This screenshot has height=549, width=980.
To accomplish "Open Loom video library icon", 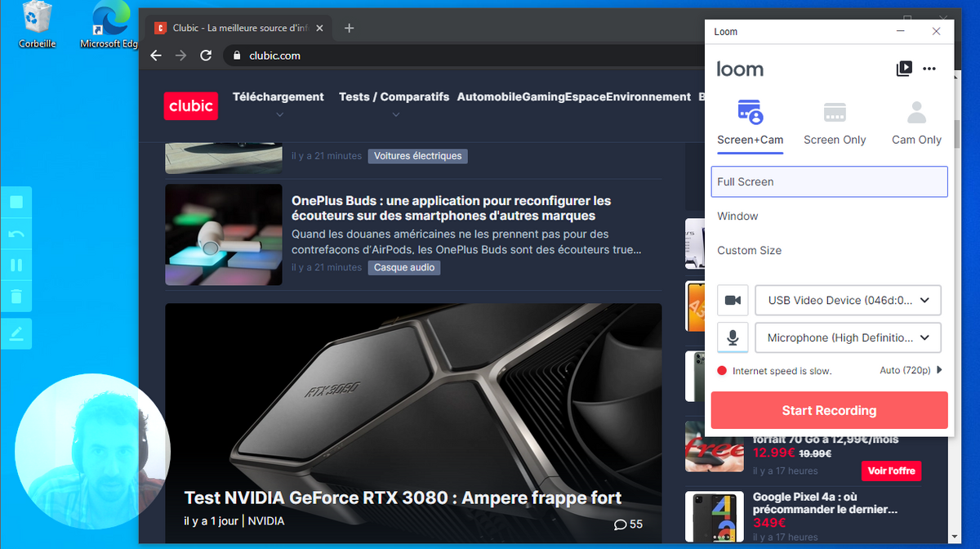I will tap(904, 69).
